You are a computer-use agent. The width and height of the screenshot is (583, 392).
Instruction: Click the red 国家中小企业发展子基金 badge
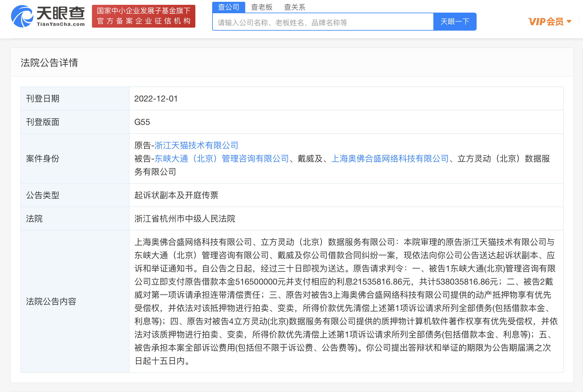(x=144, y=16)
